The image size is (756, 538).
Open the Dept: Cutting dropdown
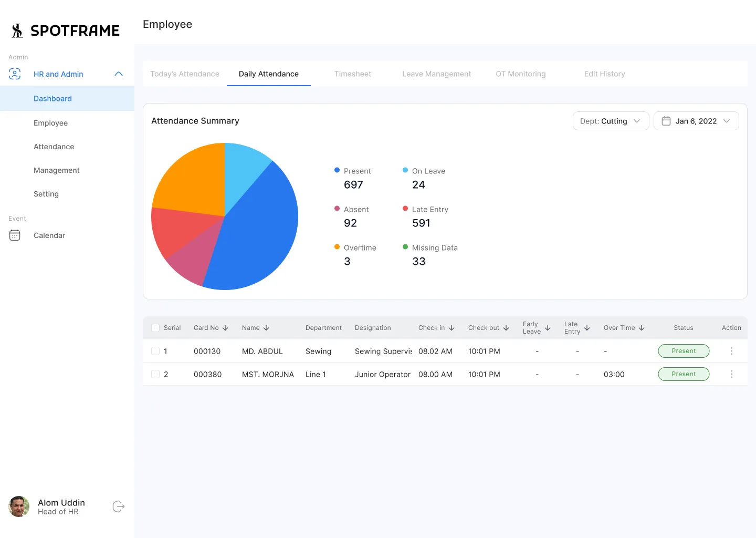611,121
